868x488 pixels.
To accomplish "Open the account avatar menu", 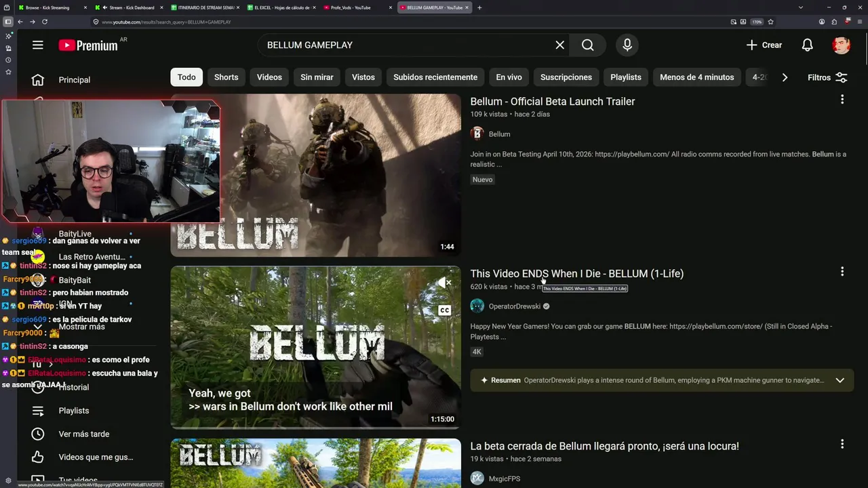I will click(x=842, y=45).
